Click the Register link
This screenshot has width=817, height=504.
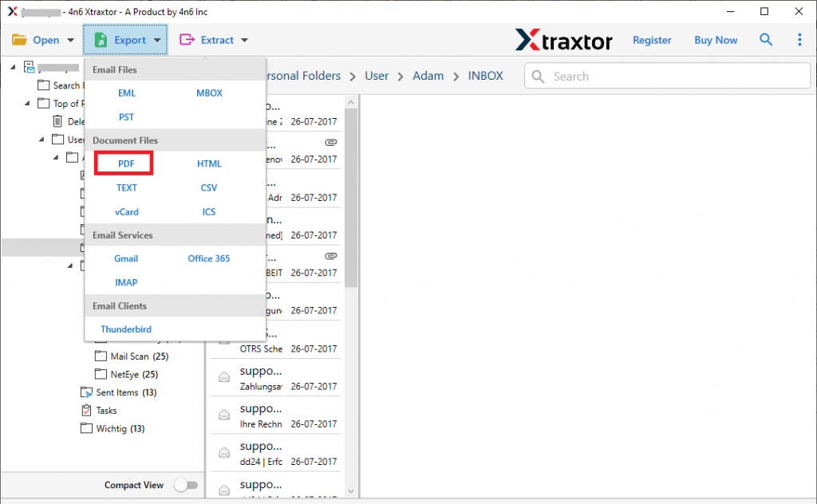[x=652, y=40]
